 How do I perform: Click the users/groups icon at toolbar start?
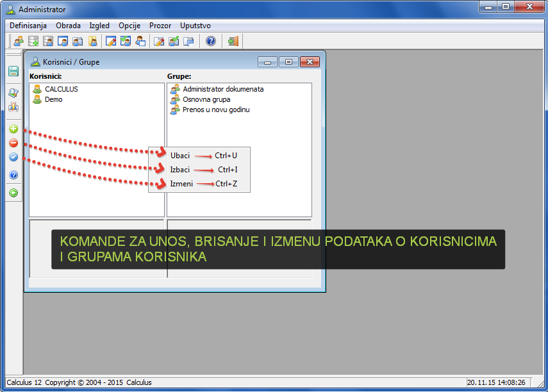click(x=19, y=42)
